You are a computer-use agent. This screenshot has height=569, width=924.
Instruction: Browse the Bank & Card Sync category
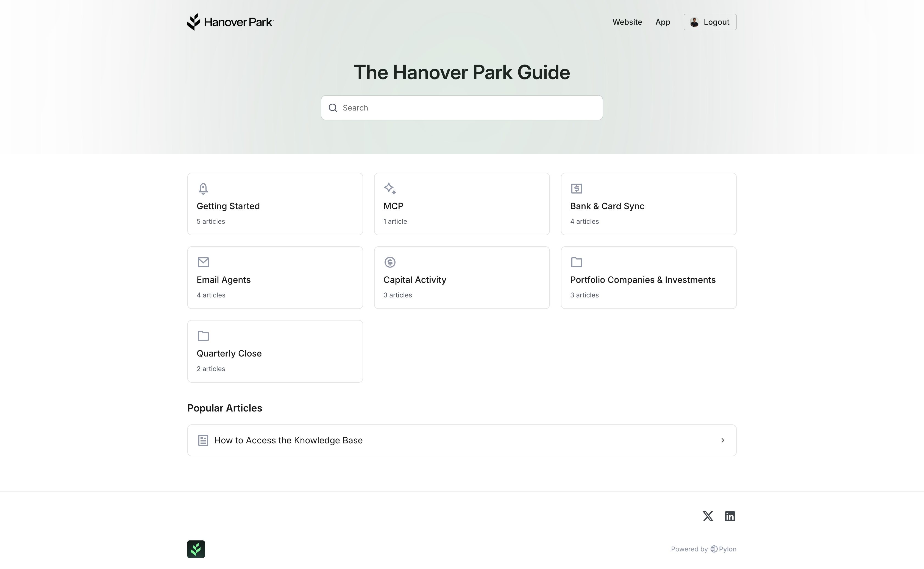tap(649, 204)
